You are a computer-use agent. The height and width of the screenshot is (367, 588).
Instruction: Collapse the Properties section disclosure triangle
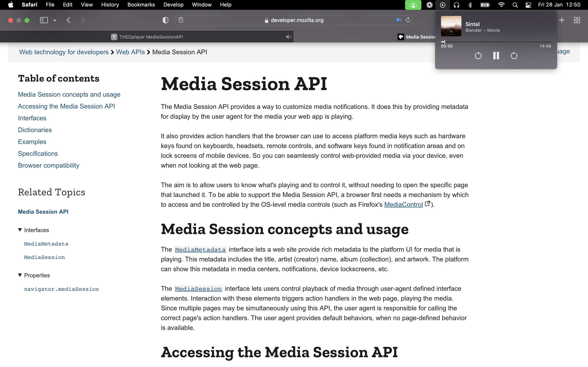[20, 275]
